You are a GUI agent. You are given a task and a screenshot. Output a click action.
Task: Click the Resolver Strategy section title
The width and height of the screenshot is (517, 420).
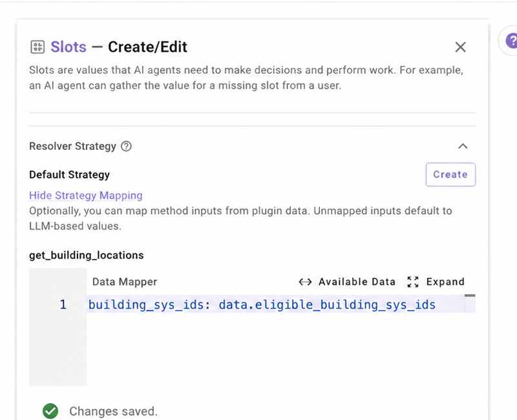72,146
